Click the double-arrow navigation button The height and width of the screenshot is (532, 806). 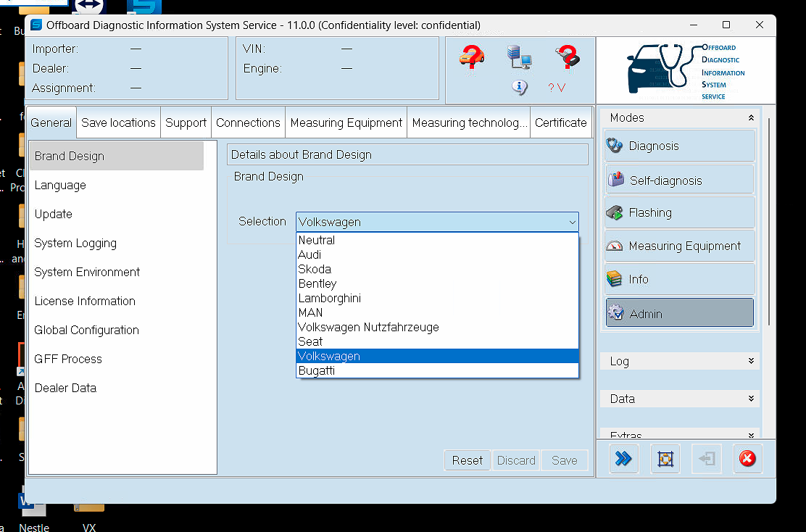coord(623,458)
